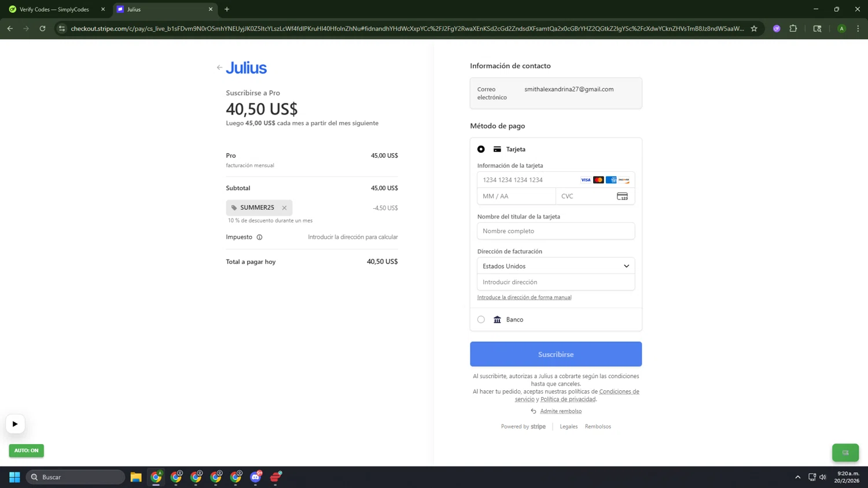
Task: Click the cardholder name field
Action: [x=556, y=231]
